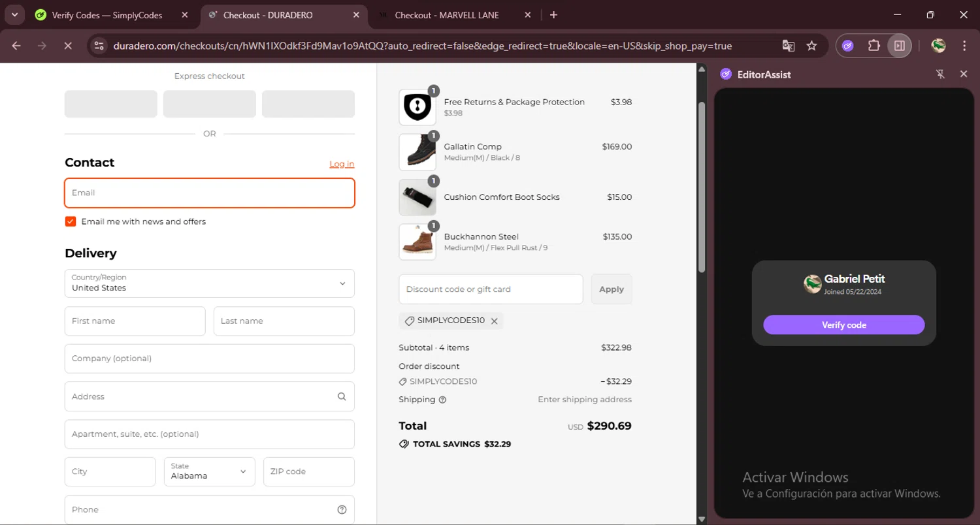
Task: Click the duradero.com address bar URL
Action: [x=422, y=46]
